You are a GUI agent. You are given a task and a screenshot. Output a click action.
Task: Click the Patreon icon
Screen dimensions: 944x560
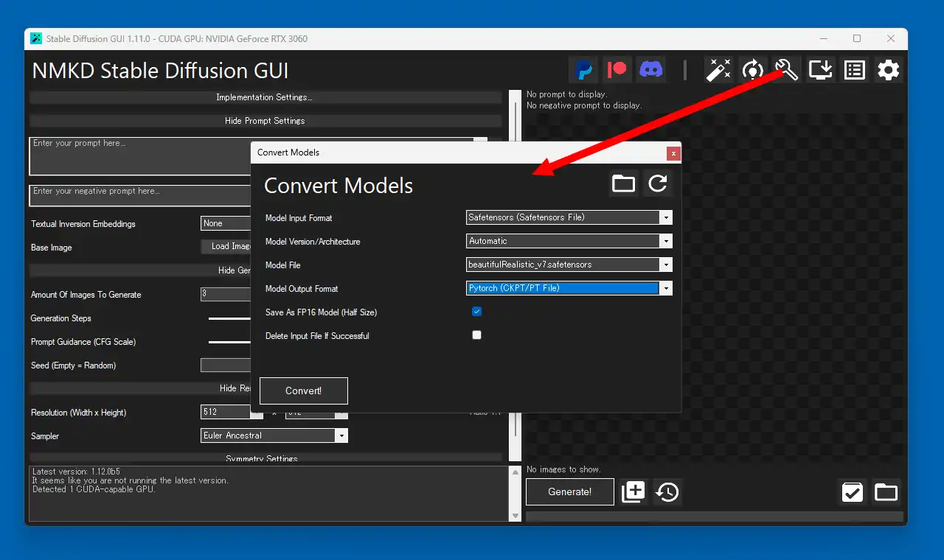[617, 70]
